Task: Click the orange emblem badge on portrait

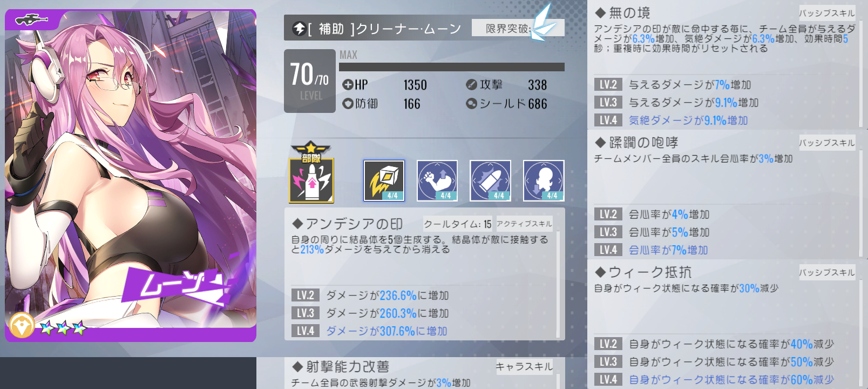Action: pyautogui.click(x=22, y=325)
